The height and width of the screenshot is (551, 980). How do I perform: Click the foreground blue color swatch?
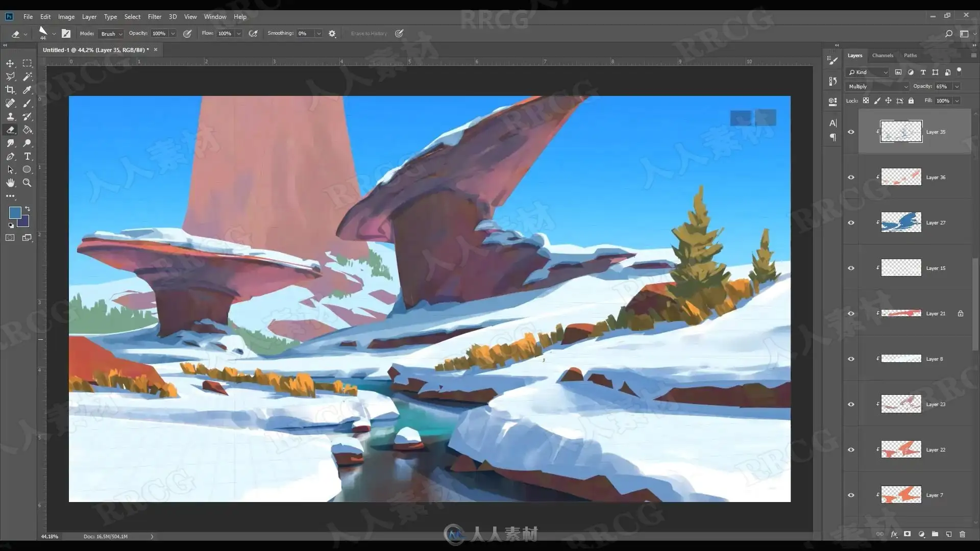[x=15, y=212]
